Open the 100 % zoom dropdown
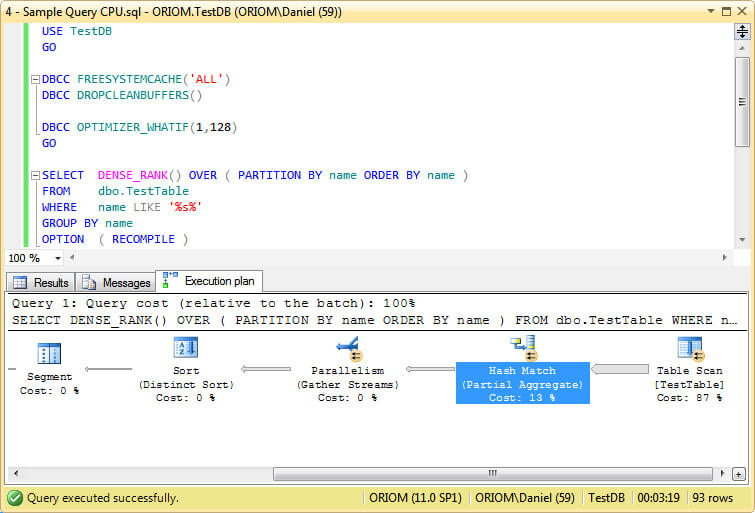This screenshot has height=513, width=755. pyautogui.click(x=58, y=259)
